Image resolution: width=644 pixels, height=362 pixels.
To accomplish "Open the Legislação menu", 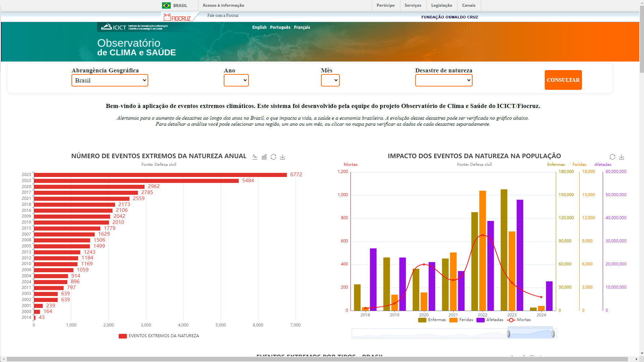I will [441, 5].
